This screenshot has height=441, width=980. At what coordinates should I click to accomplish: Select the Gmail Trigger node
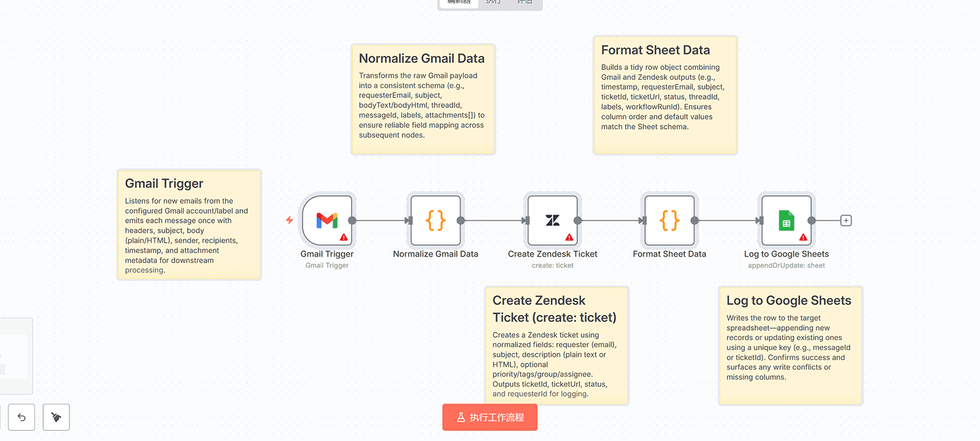(327, 220)
